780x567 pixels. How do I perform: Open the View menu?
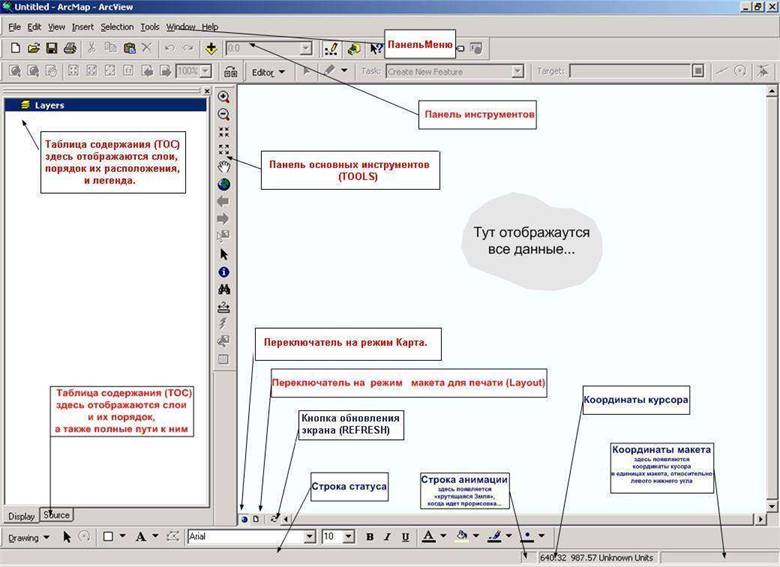pos(56,27)
